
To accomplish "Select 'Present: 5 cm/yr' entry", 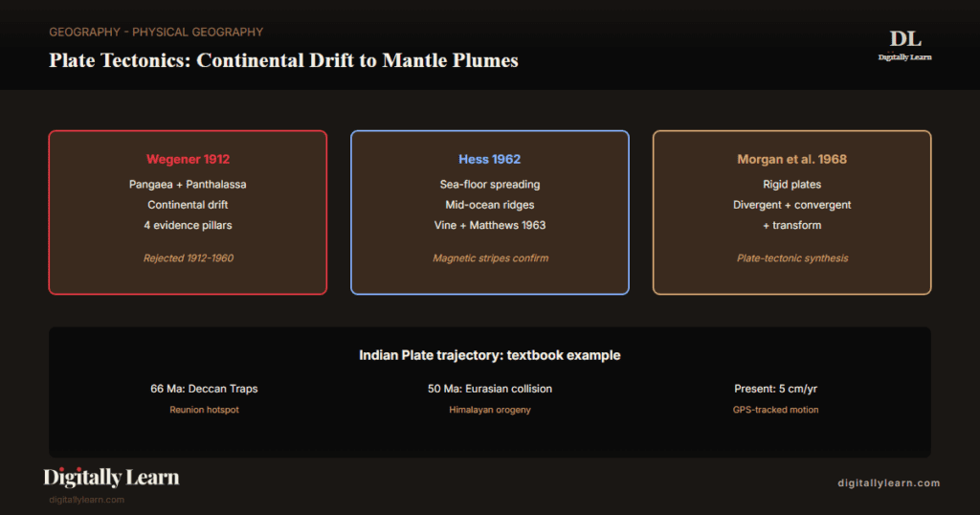I will click(x=775, y=389).
